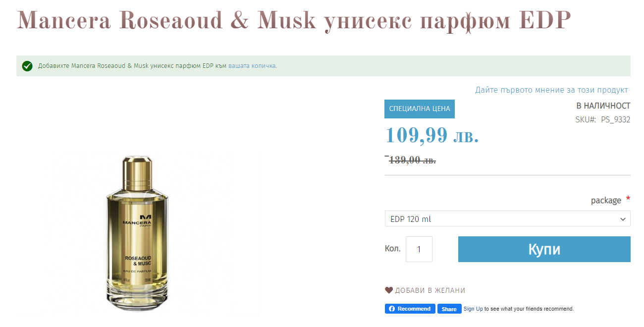Image resolution: width=644 pixels, height=327 pixels.
Task: Click the В НАЛИЧНОСТ availability text
Action: (x=603, y=106)
